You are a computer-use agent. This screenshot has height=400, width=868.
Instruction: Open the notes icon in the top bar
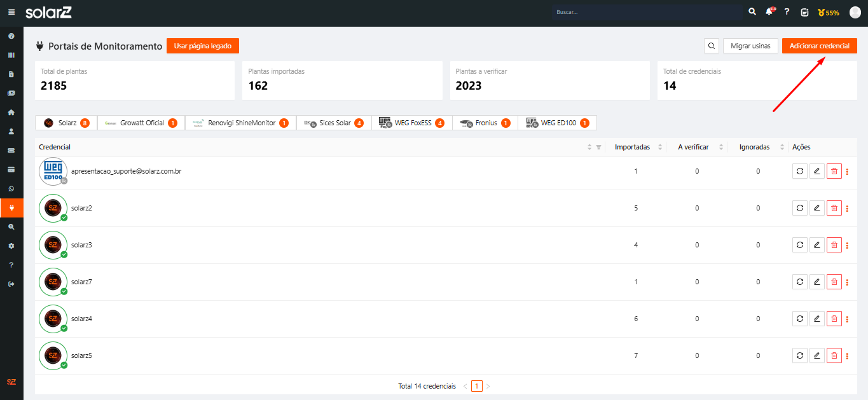point(804,12)
